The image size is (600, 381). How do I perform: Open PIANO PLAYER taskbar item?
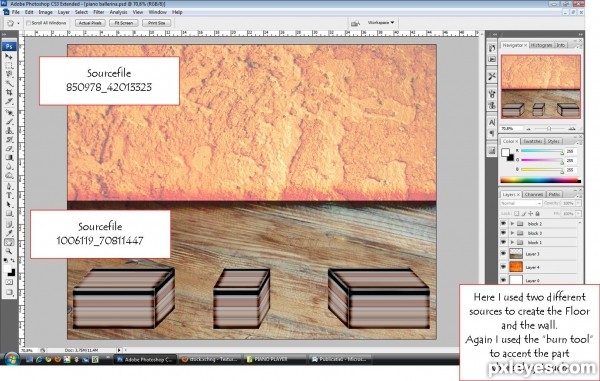coord(274,360)
